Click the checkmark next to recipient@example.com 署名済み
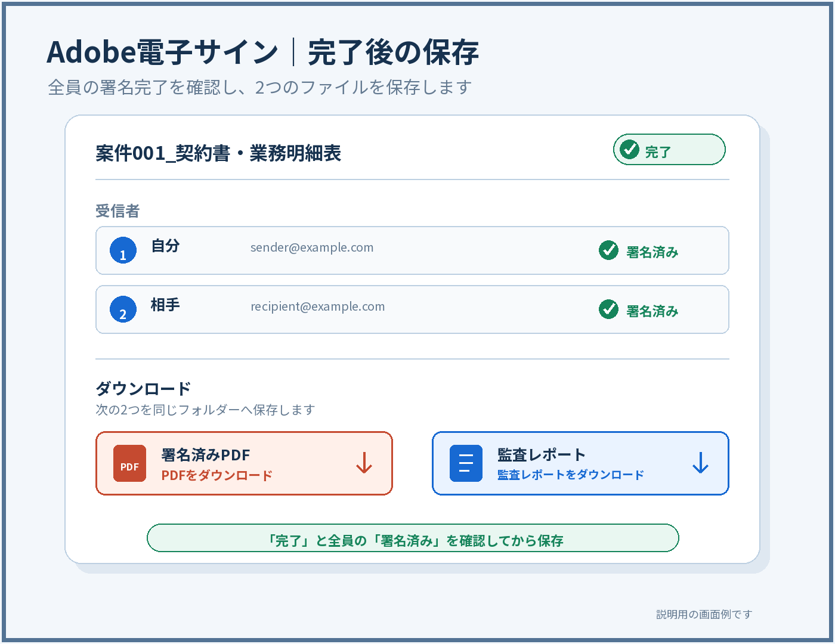 [x=608, y=309]
